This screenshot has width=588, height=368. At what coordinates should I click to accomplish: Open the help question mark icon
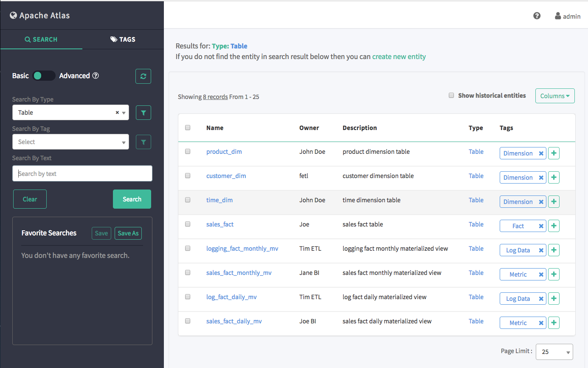tap(537, 16)
